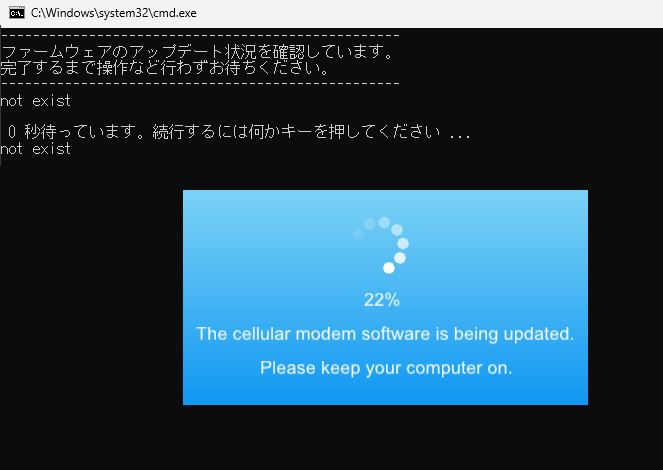Click the lower dashed separator line
Viewport: 663px width, 470px height.
tap(200, 83)
